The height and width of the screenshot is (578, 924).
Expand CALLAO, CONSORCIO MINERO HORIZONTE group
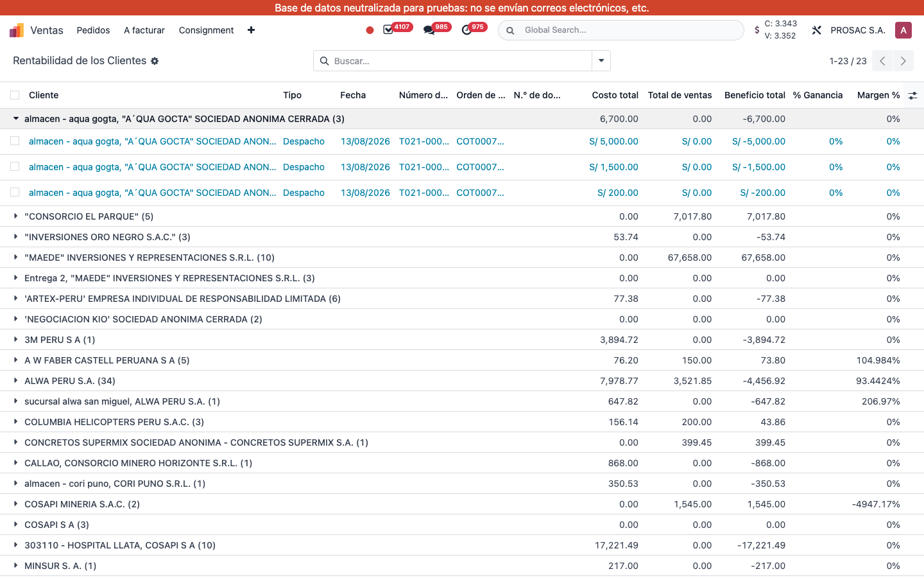[15, 463]
